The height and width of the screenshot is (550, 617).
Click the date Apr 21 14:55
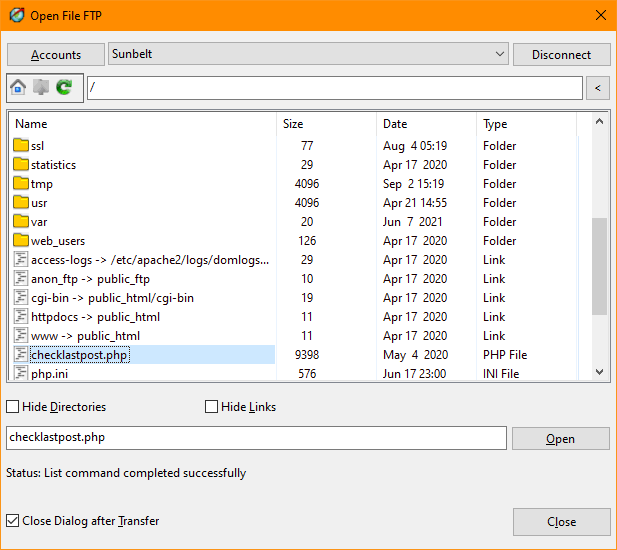pos(415,203)
